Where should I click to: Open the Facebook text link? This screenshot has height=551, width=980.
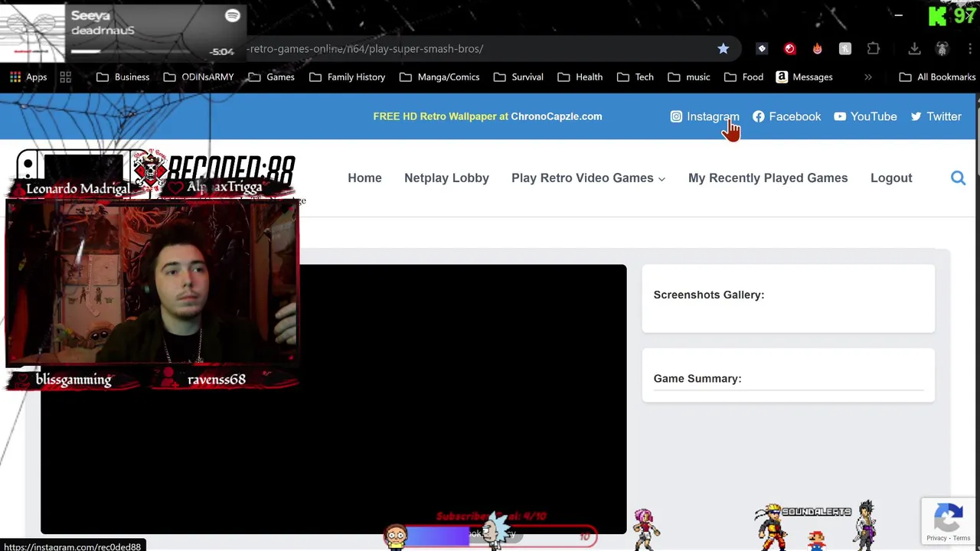[795, 116]
